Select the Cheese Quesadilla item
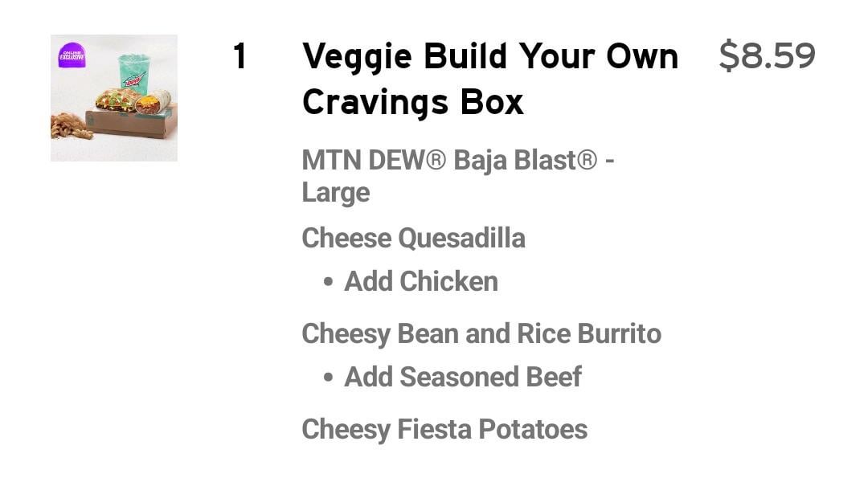This screenshot has width=868, height=478. pyautogui.click(x=413, y=238)
